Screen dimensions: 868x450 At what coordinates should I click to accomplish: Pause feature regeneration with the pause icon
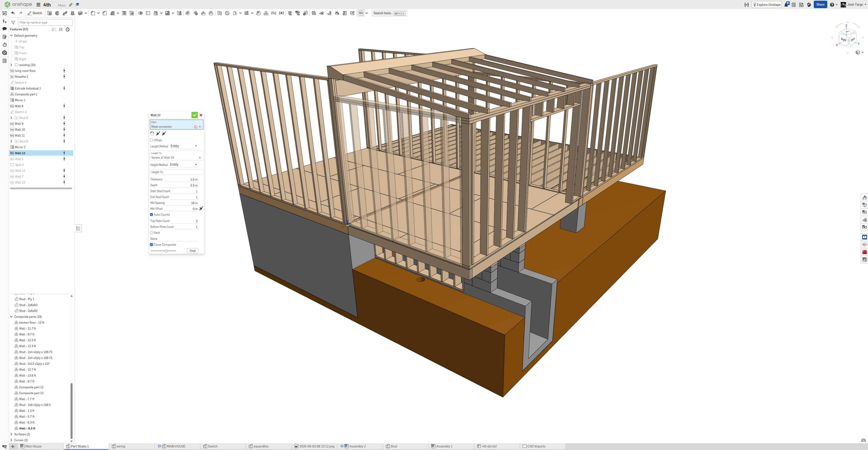tap(61, 29)
